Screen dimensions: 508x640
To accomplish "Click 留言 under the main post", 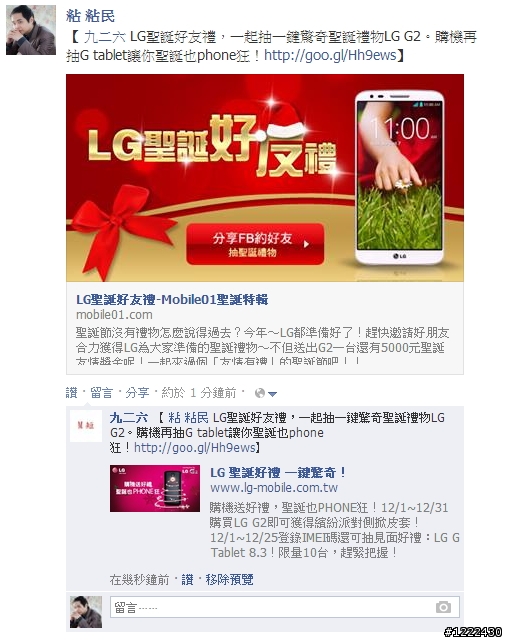I will click(101, 393).
